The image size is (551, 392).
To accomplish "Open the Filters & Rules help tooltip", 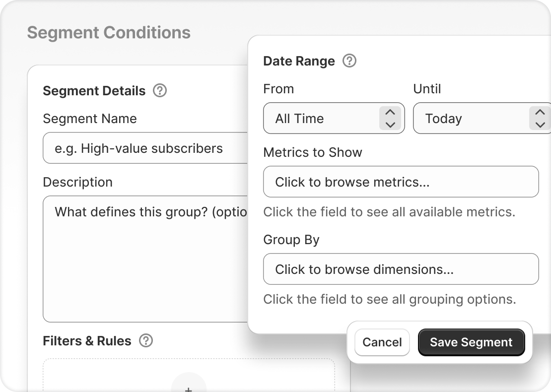I will coord(145,341).
